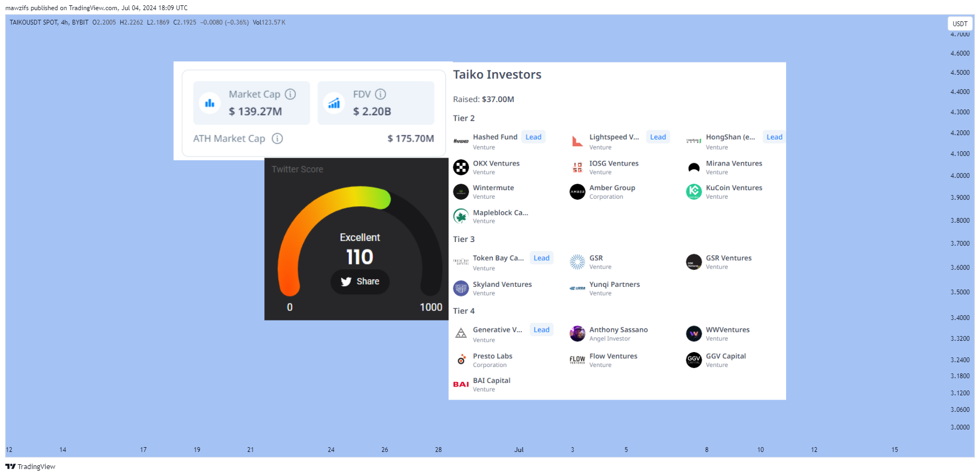Open the OKX Ventures investor link
The height and width of the screenshot is (476, 980).
pos(496,163)
